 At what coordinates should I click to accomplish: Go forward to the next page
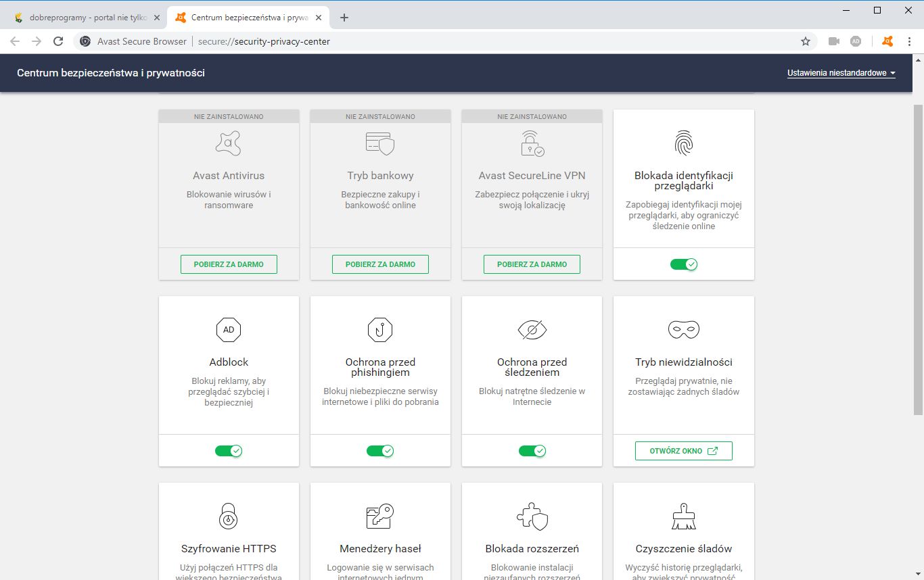point(37,41)
